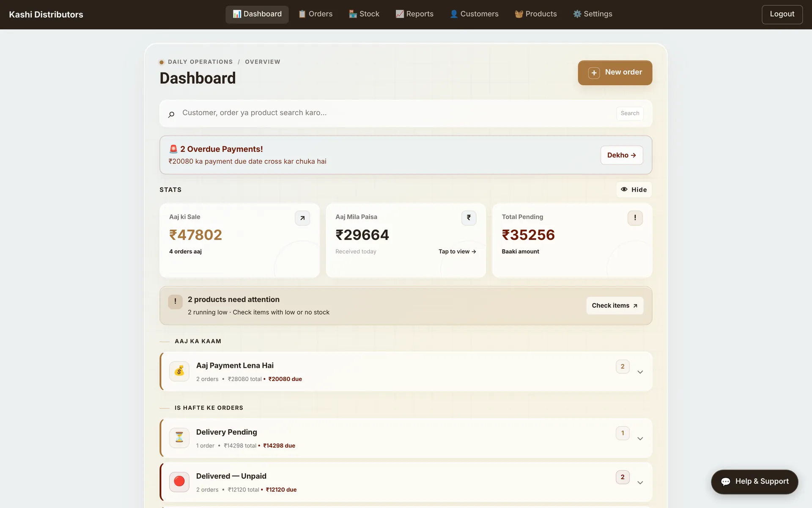Click the arrow icon on Aaj ki Sale card

tap(302, 218)
